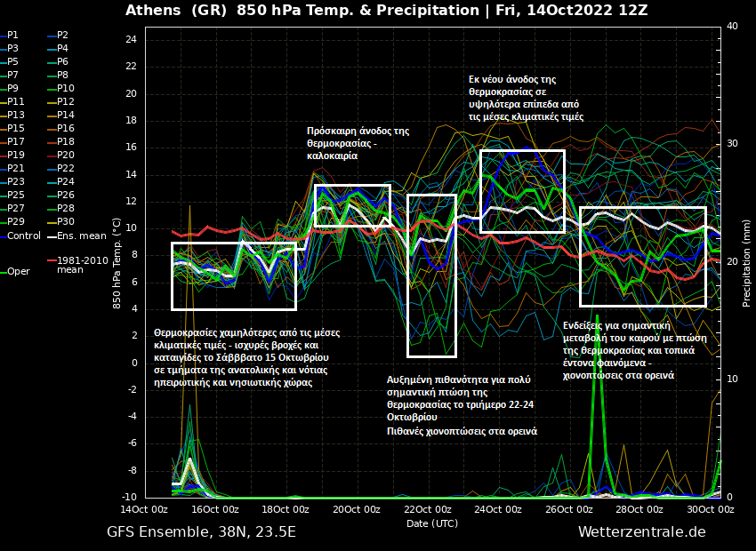This screenshot has width=756, height=551.
Task: Select the P5 legend entry
Action: 10,61
